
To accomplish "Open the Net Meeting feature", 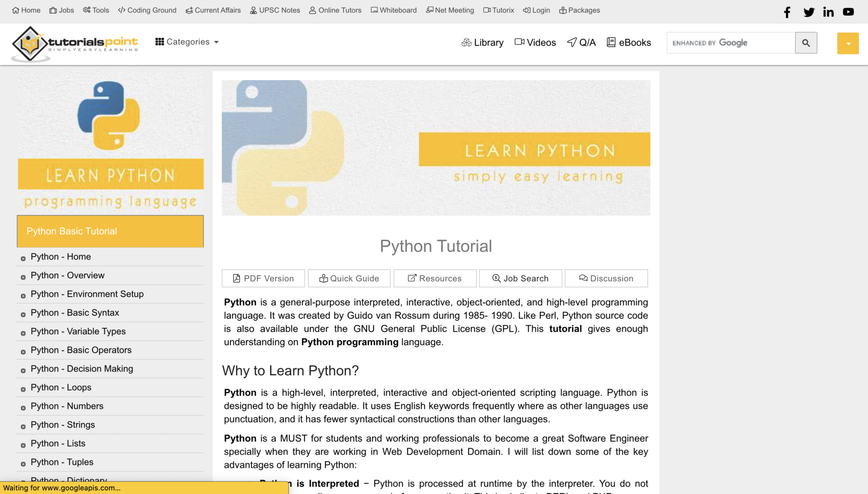I will point(450,10).
